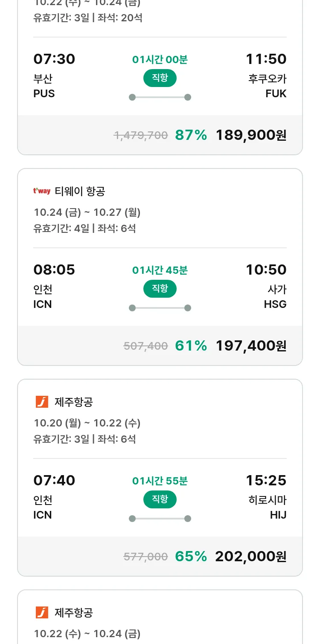Click route line under Busan–Fukuoka 직항 badge
The height and width of the screenshot is (644, 320).
click(x=160, y=97)
